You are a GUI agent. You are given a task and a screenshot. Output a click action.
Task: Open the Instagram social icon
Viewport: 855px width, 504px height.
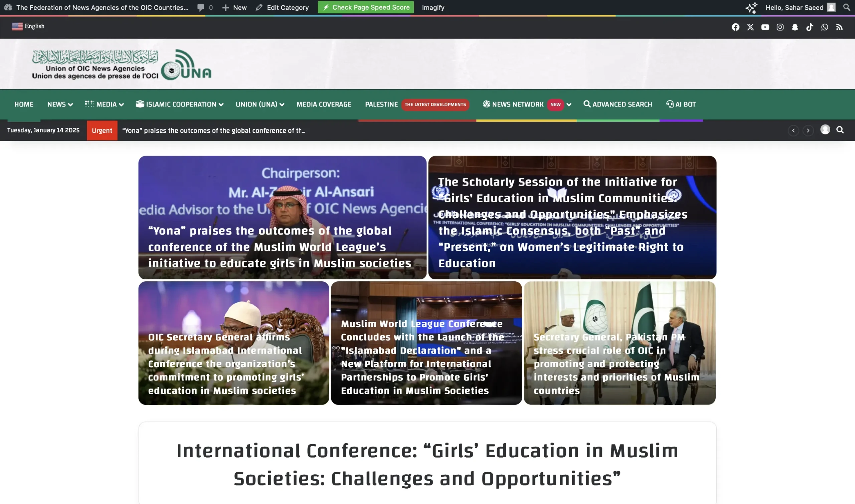coord(780,27)
